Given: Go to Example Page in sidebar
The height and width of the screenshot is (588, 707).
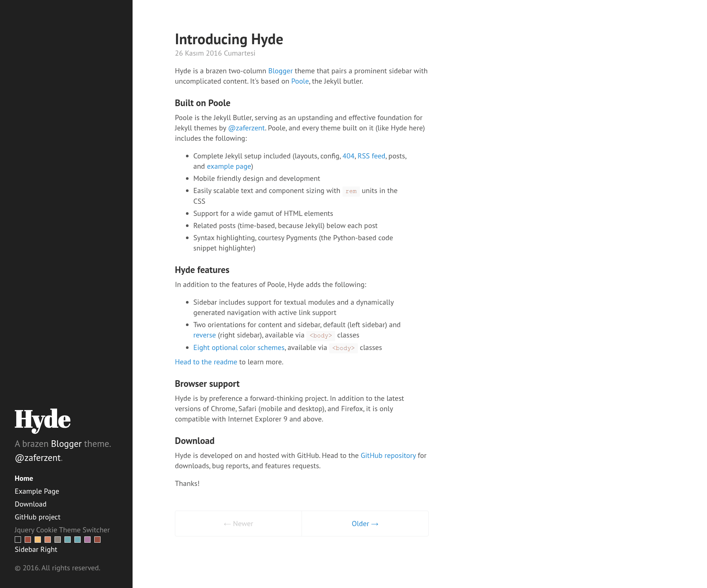Looking at the screenshot, I should pos(37,491).
